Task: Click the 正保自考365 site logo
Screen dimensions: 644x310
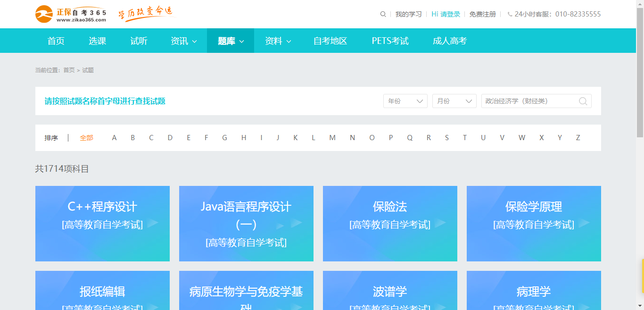Action: coord(71,14)
